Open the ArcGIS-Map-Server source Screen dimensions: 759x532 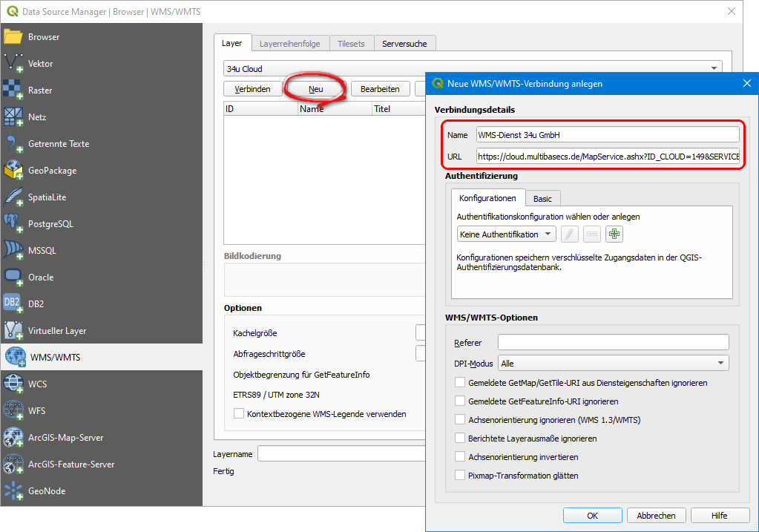pos(14,438)
